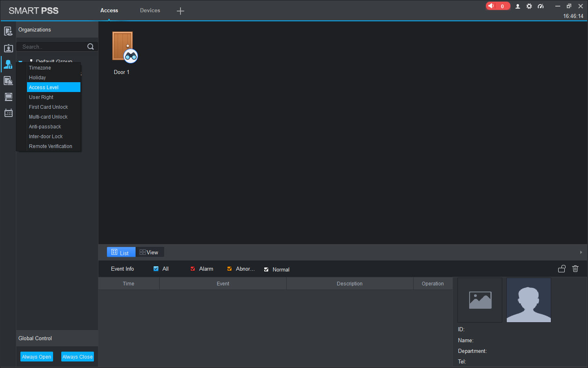The width and height of the screenshot is (588, 368).
Task: Click the access permission sidebar icon
Action: pyautogui.click(x=8, y=64)
